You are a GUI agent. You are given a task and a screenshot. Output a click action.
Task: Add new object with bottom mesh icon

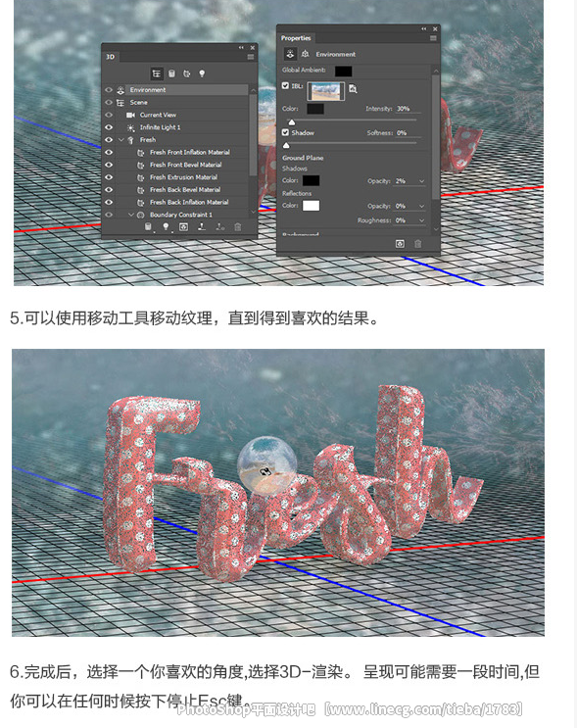148,226
